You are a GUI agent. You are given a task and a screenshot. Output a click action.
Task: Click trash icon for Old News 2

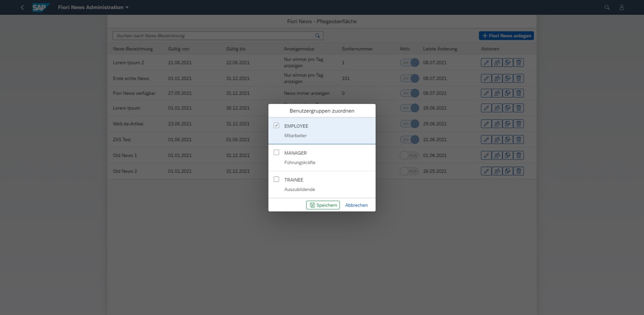click(519, 171)
